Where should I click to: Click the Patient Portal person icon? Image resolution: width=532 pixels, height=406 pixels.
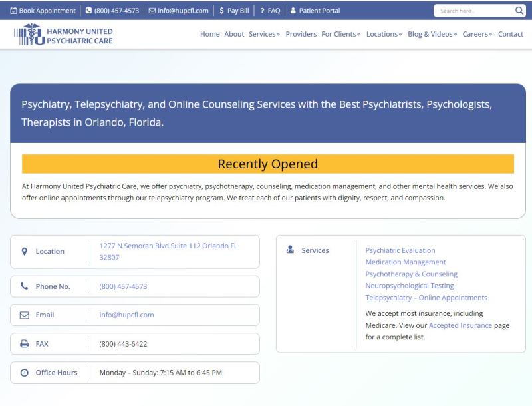tap(293, 11)
